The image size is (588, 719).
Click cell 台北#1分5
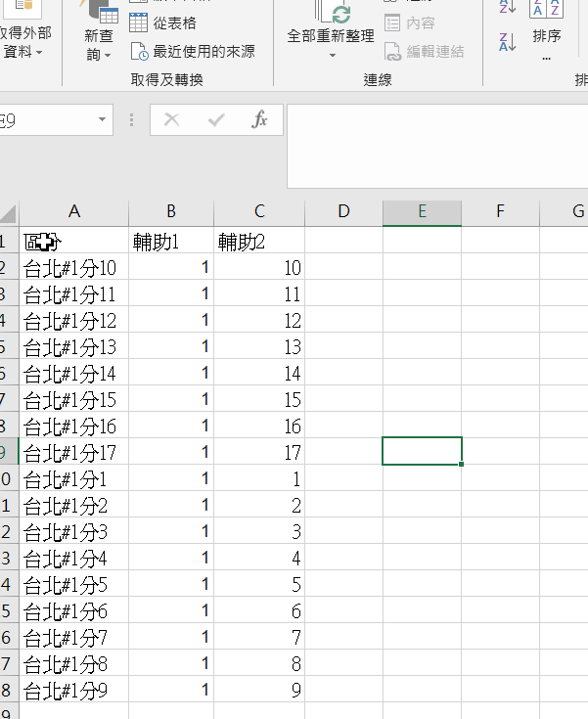(x=73, y=584)
